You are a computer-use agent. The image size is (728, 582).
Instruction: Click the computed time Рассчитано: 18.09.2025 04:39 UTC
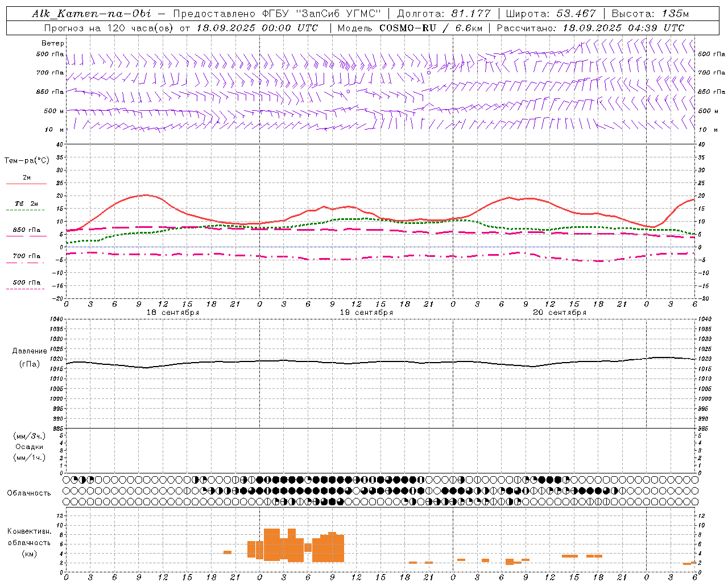click(590, 28)
